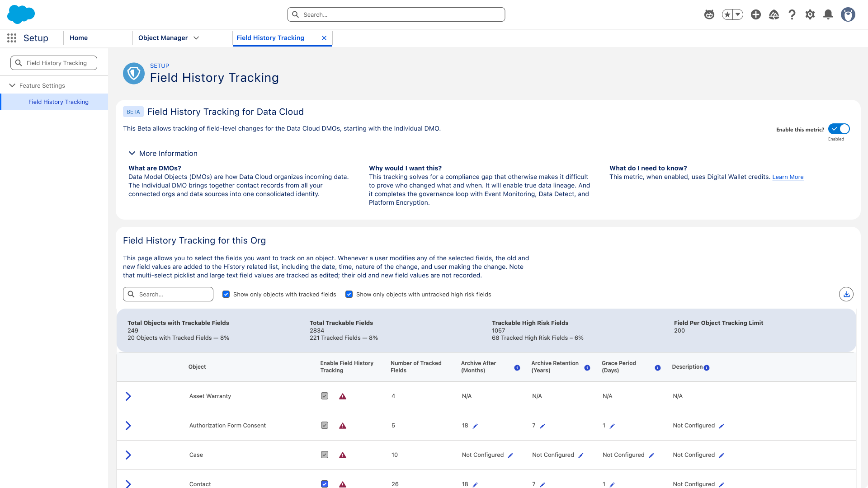This screenshot has height=488, width=868.
Task: Uncheck Show only objects with untracked high risk fields
Action: (349, 294)
